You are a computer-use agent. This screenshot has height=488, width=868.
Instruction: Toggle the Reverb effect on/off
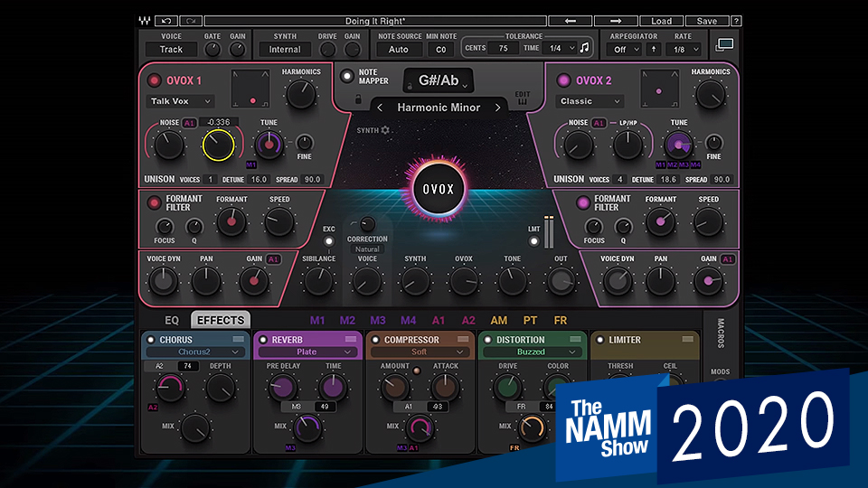pos(263,340)
